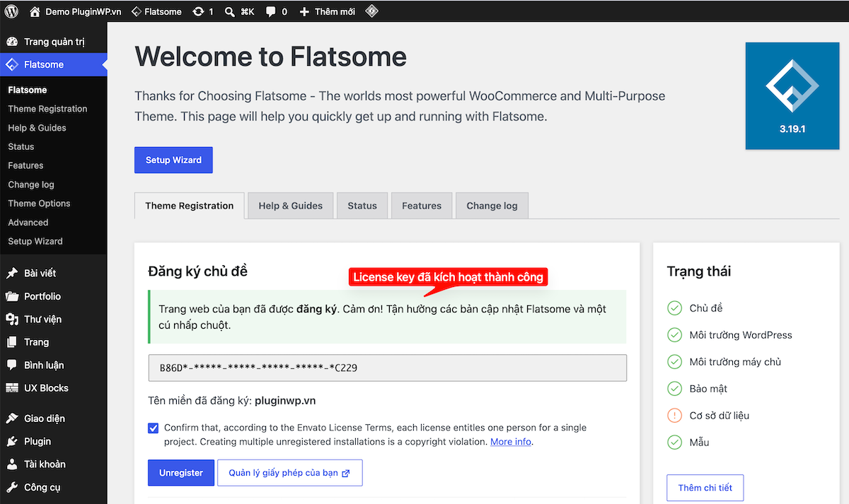Open Flatsome menu in the admin bar
This screenshot has width=849, height=504.
pyautogui.click(x=156, y=11)
